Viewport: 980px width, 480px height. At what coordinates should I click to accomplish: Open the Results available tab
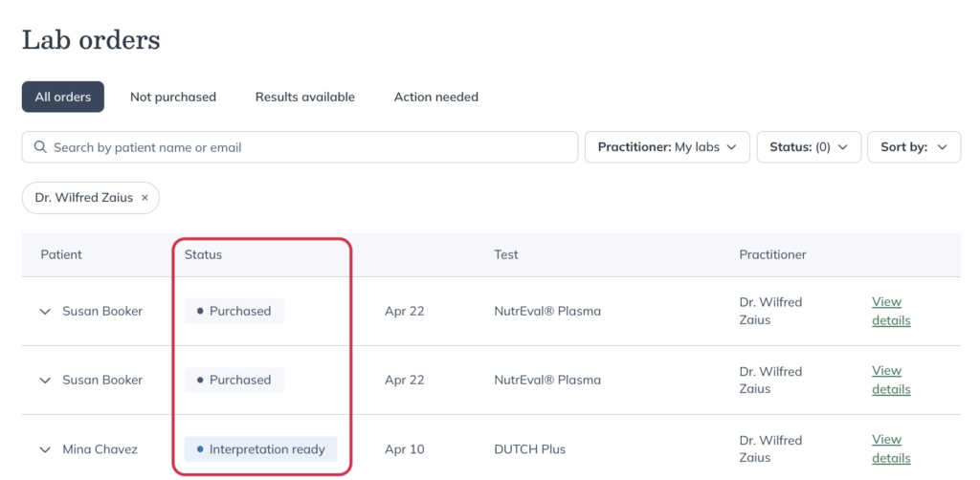coord(305,97)
